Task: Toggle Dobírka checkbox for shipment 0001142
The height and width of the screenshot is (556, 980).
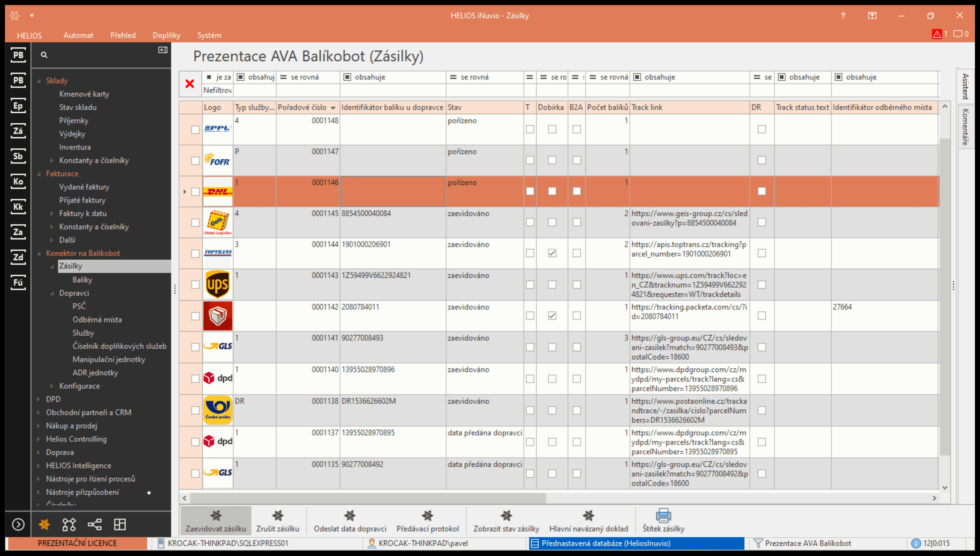Action: tap(552, 316)
